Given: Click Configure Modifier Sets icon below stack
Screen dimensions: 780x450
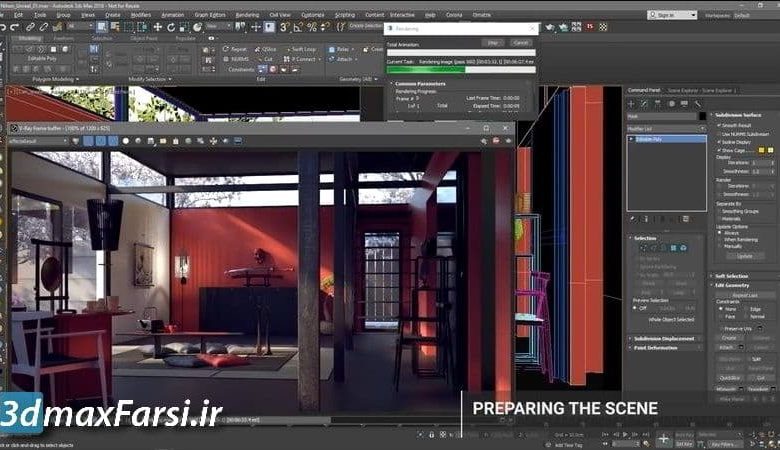Looking at the screenshot, I should 685,219.
